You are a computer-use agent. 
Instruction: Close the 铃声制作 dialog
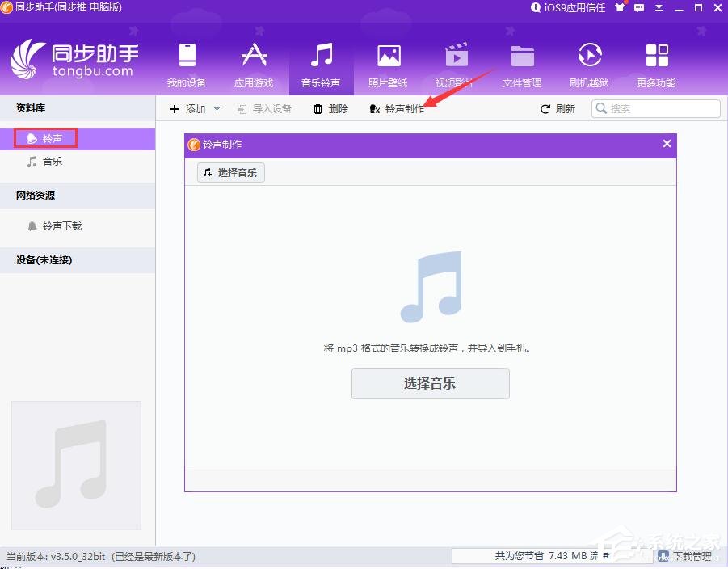point(666,144)
